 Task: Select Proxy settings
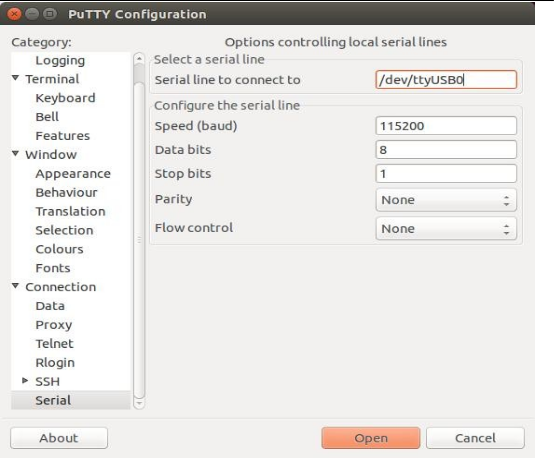[54, 325]
